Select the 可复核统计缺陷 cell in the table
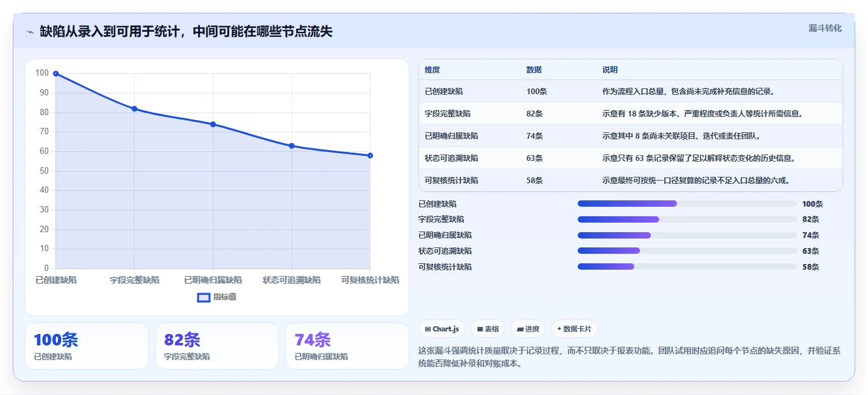Screen dimensions: 868x395 pyautogui.click(x=452, y=181)
